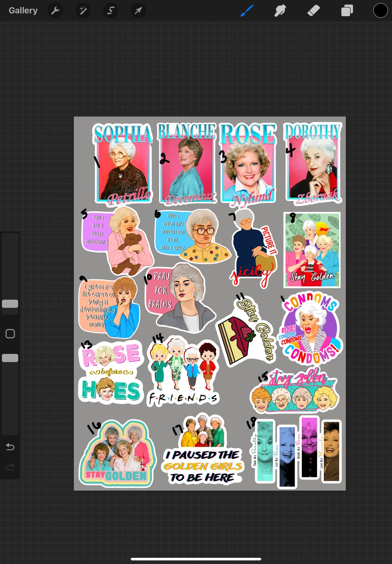This screenshot has height=564, width=392.
Task: Activate the Transform arrow tool
Action: coord(138,11)
